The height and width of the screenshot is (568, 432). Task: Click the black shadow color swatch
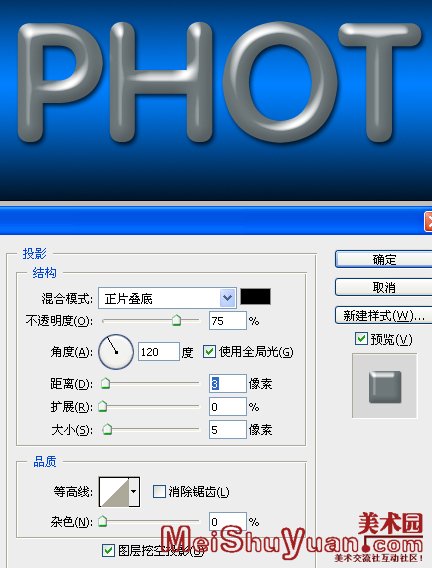pos(255,297)
